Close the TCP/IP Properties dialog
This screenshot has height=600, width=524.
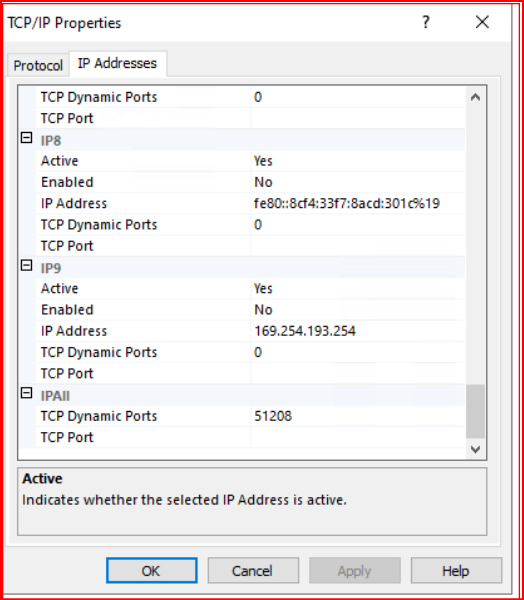point(482,22)
